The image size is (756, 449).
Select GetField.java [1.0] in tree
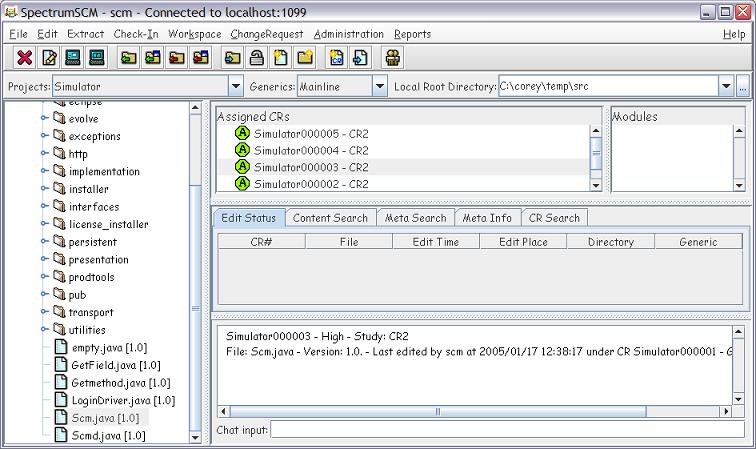click(116, 365)
